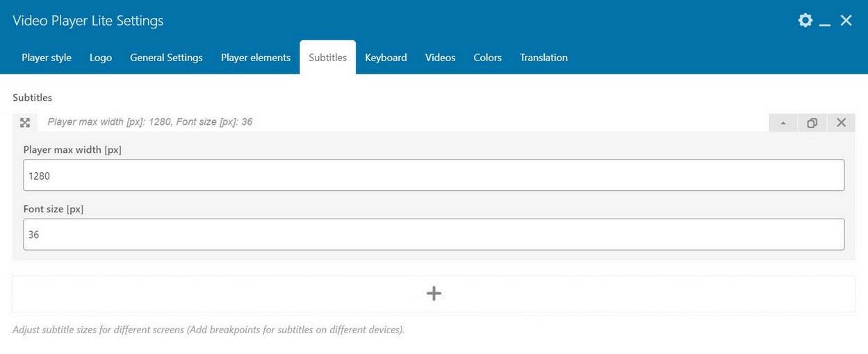868x354 pixels.
Task: Go to the Translation tab
Action: point(543,58)
